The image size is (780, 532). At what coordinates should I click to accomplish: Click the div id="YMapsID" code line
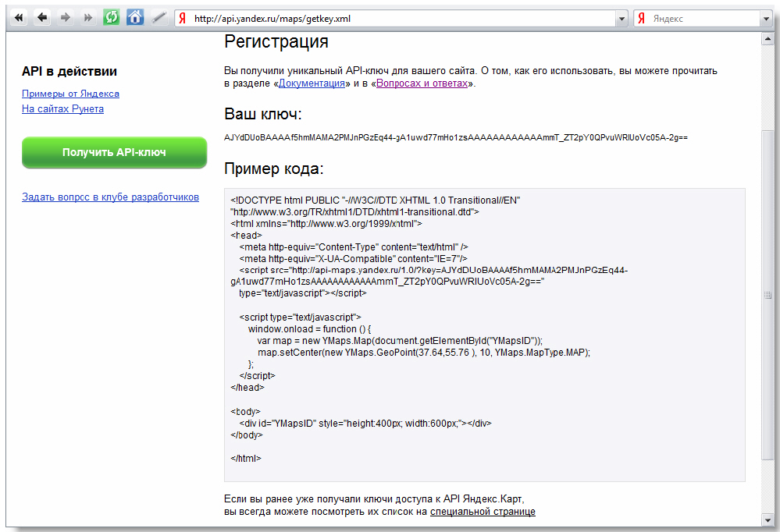pos(365,424)
